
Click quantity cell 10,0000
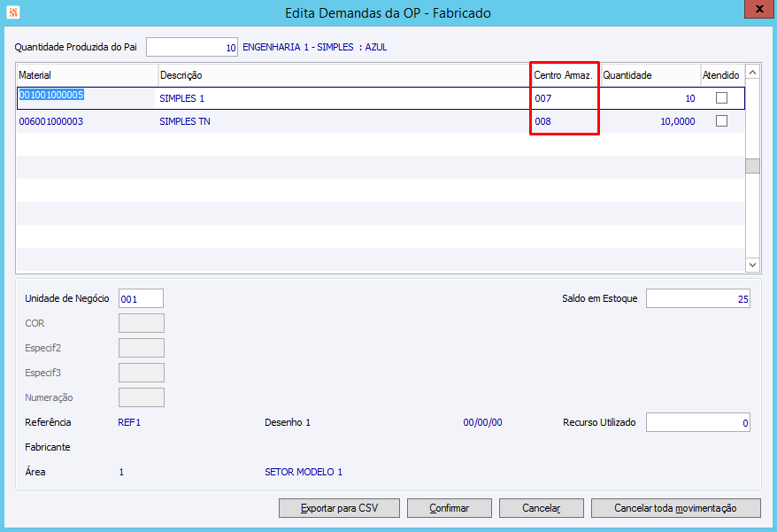click(678, 121)
